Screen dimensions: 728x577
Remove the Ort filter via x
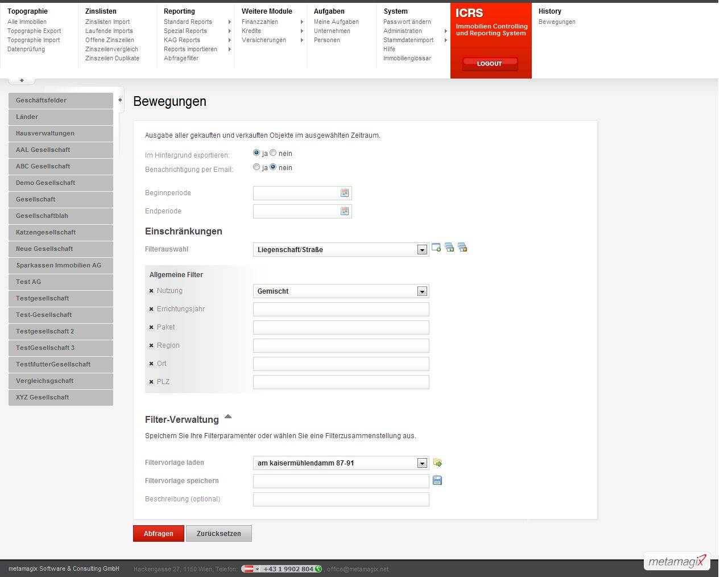coord(151,364)
